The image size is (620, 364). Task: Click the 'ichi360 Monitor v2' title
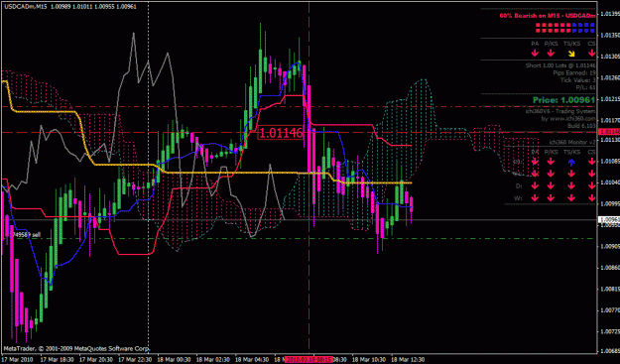coord(572,142)
